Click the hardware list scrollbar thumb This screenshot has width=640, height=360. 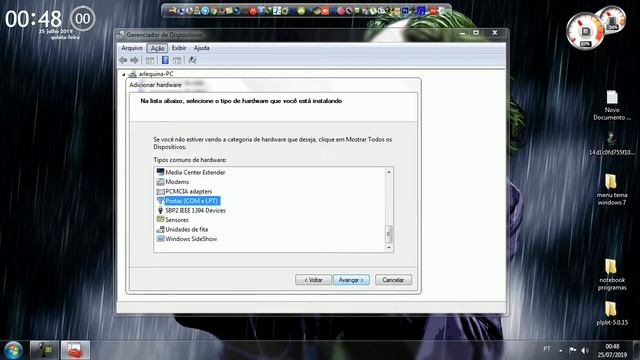tap(389, 234)
